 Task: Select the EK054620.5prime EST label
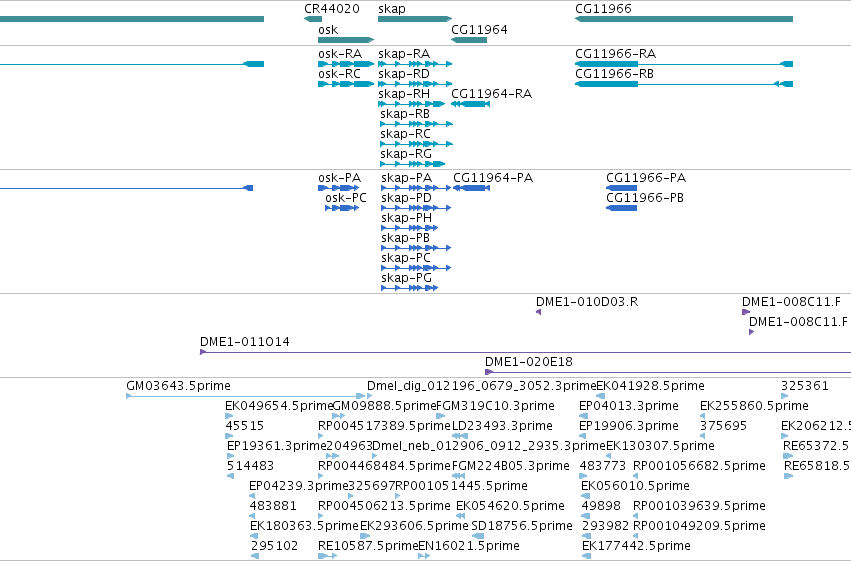tap(510, 507)
